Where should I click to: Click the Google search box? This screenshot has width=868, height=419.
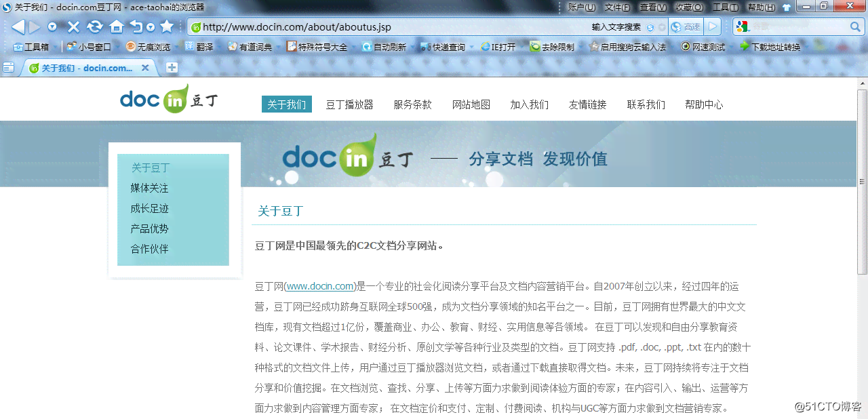coord(799,27)
